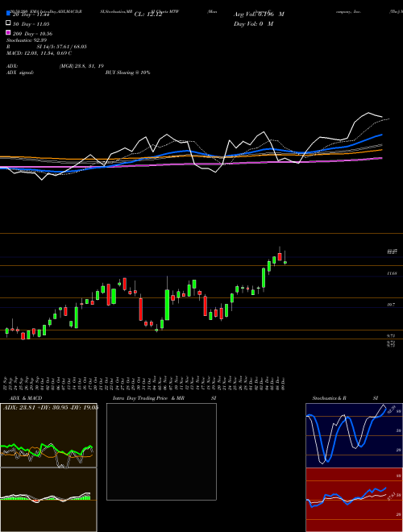The width and height of the screenshot is (403, 532).
Task: Click the empty Intra Day Trading Price panel
Action: (161, 451)
